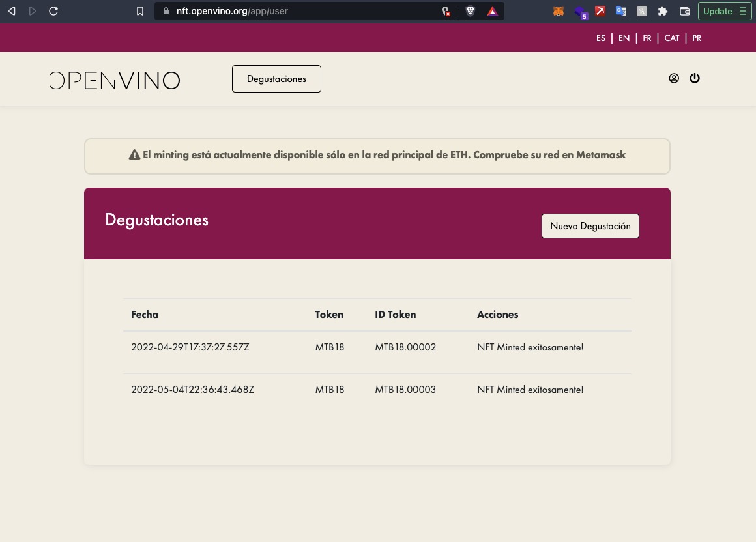Click the Acciones column header
Image resolution: width=756 pixels, height=542 pixels.
497,315
